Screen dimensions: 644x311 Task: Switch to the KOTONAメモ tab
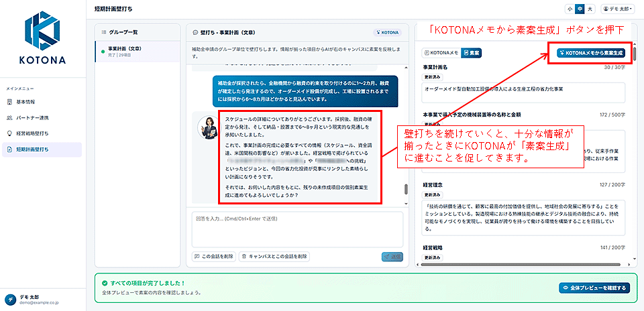coord(441,52)
